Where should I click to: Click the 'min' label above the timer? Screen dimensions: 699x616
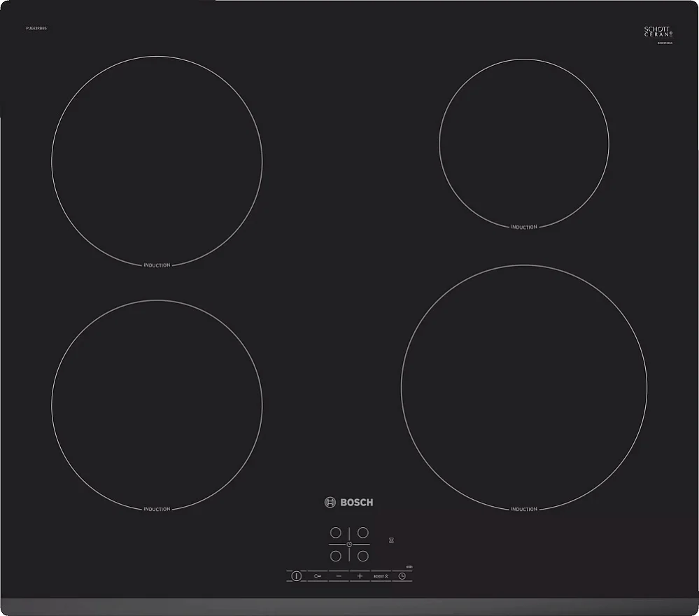pos(409,567)
